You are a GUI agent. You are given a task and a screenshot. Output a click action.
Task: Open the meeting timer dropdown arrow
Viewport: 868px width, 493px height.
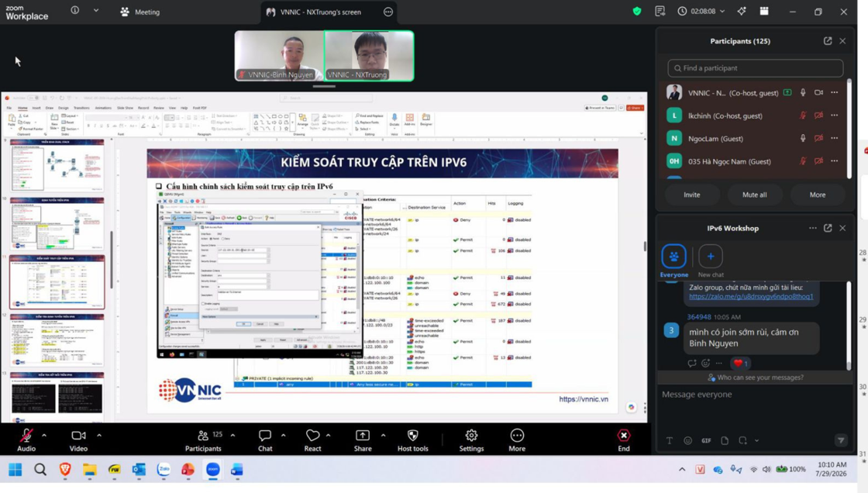722,11
